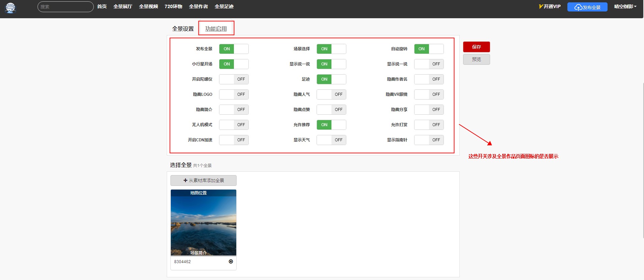
Task: Click the red 保存 button
Action: click(x=476, y=47)
